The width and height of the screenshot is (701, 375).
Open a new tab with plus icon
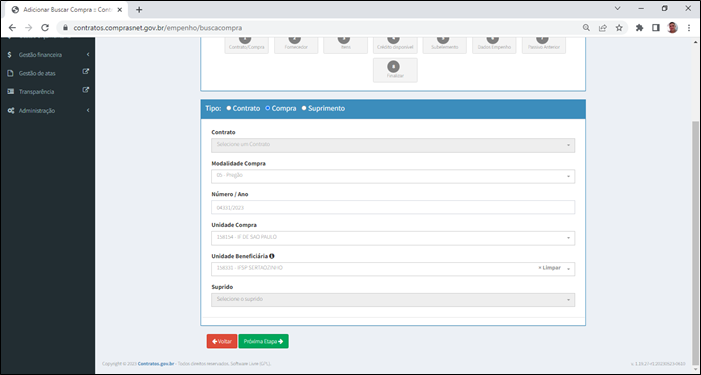coord(139,9)
